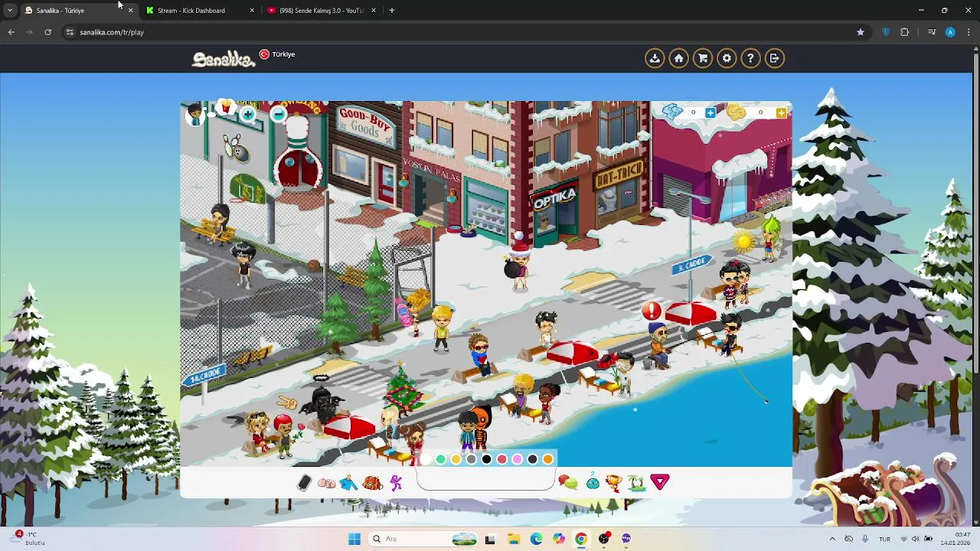The image size is (980, 551).
Task: Open a new browser tab
Action: coord(392,11)
